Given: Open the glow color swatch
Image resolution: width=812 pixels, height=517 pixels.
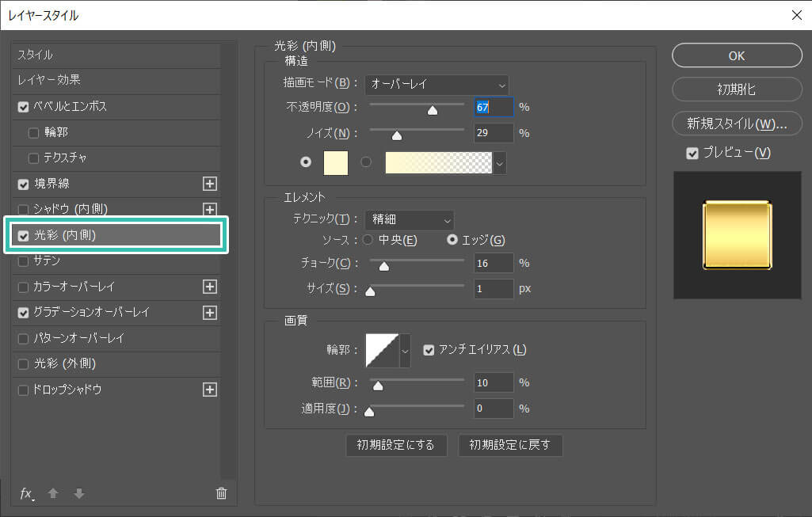Looking at the screenshot, I should (x=336, y=163).
